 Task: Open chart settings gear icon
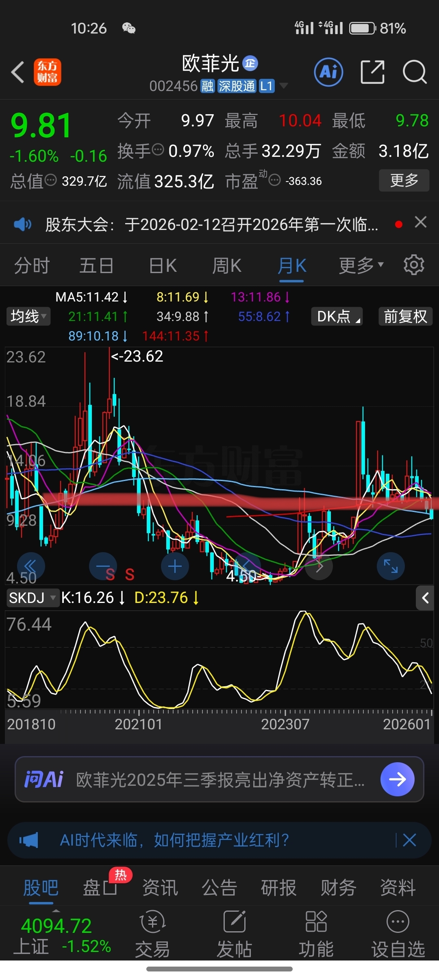(x=414, y=265)
